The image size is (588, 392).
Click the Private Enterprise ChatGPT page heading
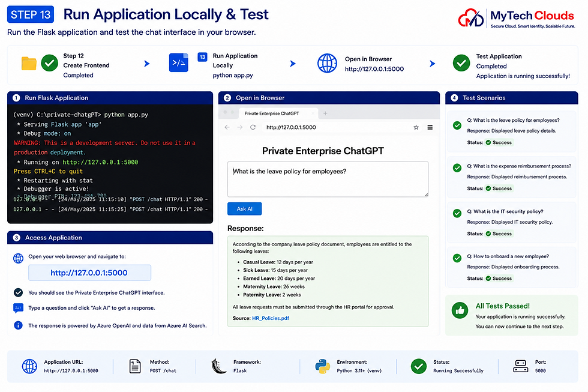323,151
